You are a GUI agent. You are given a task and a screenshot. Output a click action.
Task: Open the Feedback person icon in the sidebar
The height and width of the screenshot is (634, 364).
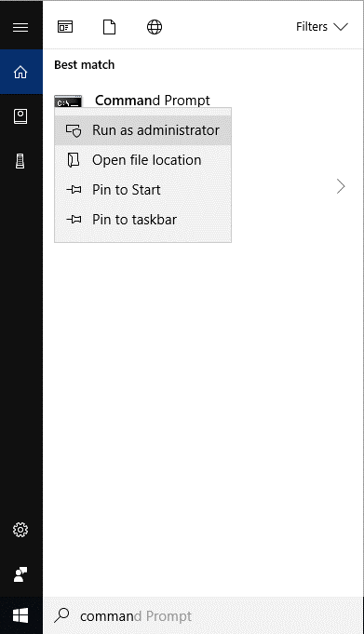pos(20,574)
